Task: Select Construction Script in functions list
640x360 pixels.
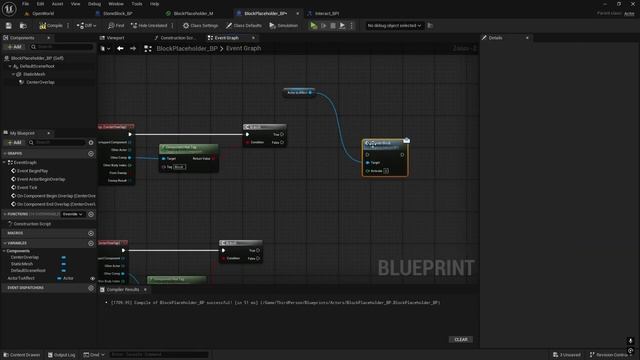Action: [x=32, y=224]
